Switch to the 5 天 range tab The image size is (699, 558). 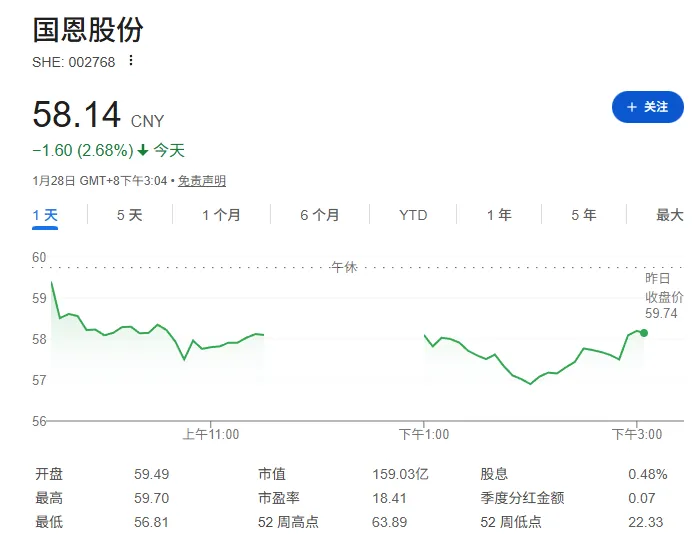129,215
